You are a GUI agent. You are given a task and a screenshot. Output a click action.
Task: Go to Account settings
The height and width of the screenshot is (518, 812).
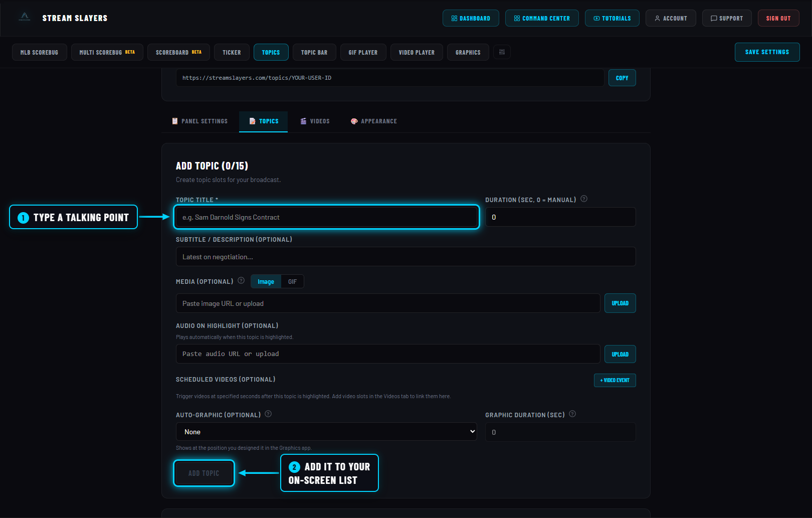pyautogui.click(x=671, y=18)
